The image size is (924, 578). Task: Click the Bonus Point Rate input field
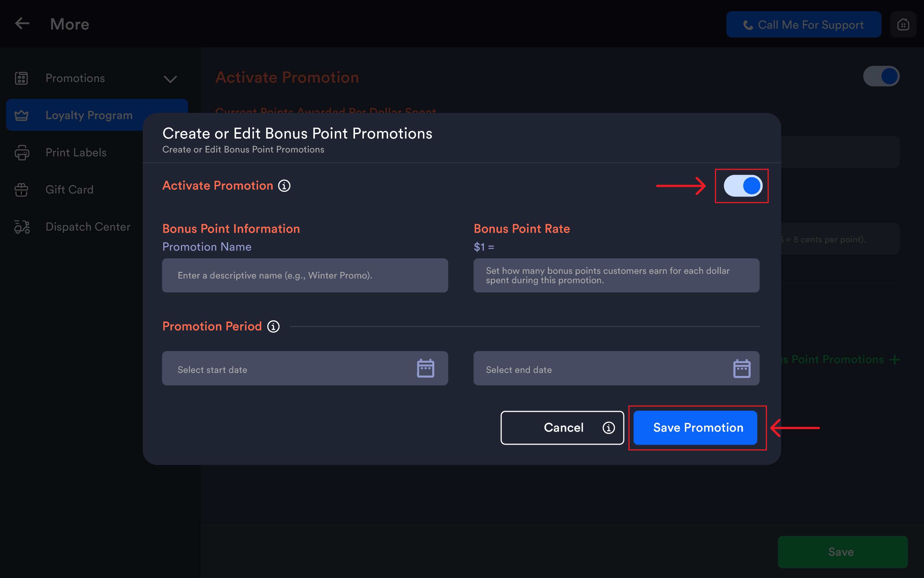click(616, 275)
